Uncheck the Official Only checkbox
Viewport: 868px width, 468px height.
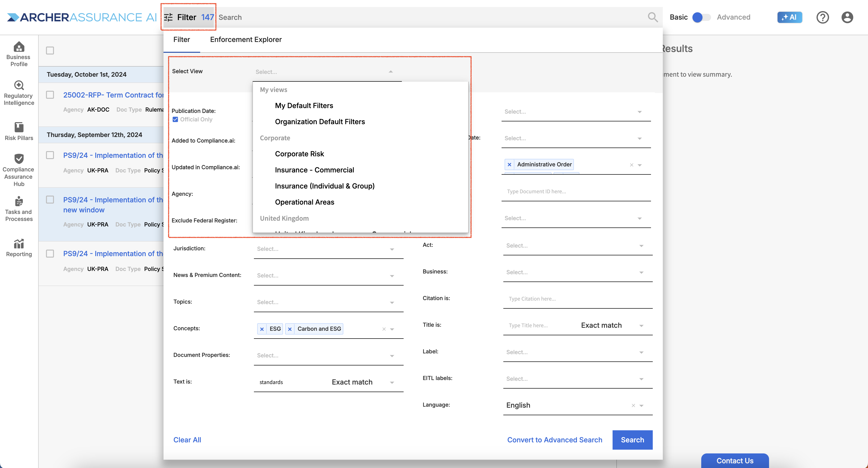tap(175, 119)
